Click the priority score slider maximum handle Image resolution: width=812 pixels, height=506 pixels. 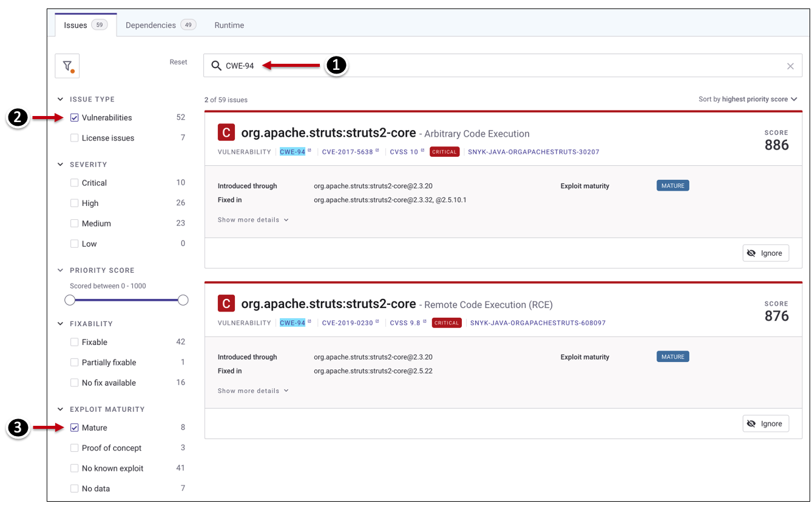[183, 300]
